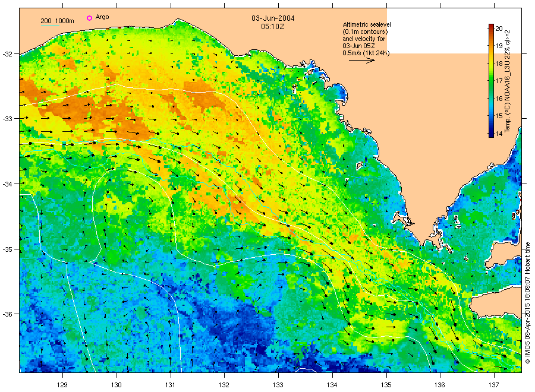This screenshot has width=535, height=392.
Task: Click the 20 value on color bar
Action: [499, 29]
